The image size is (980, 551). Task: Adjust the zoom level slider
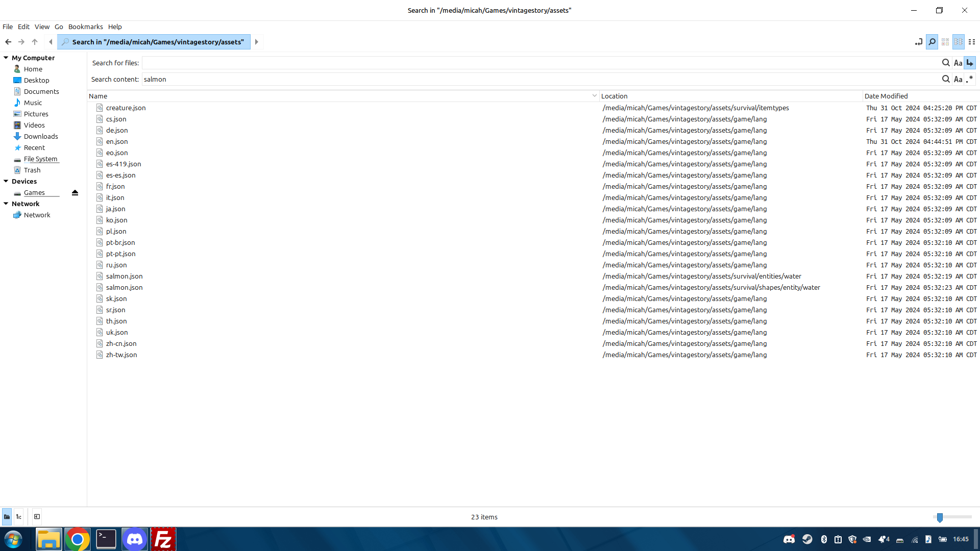pos(940,517)
